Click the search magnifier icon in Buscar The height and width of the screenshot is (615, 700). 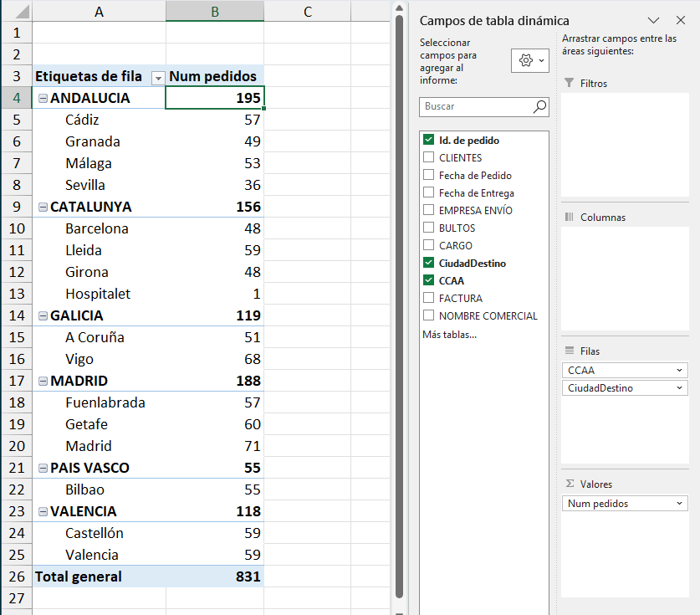(x=539, y=107)
